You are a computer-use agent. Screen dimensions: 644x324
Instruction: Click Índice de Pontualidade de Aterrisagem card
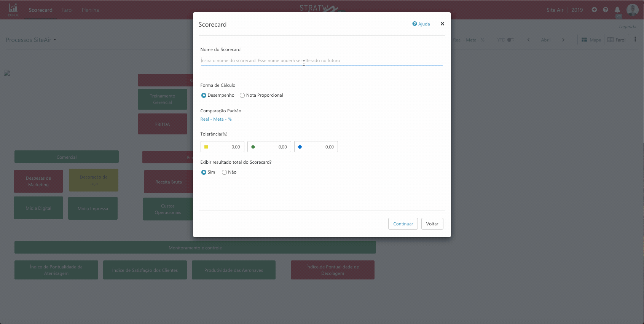56,270
